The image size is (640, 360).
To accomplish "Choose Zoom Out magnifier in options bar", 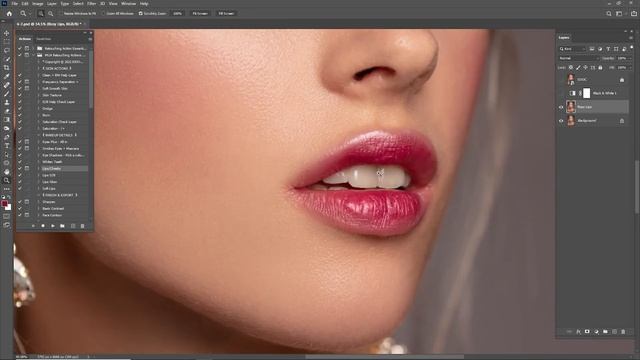I will point(51,13).
